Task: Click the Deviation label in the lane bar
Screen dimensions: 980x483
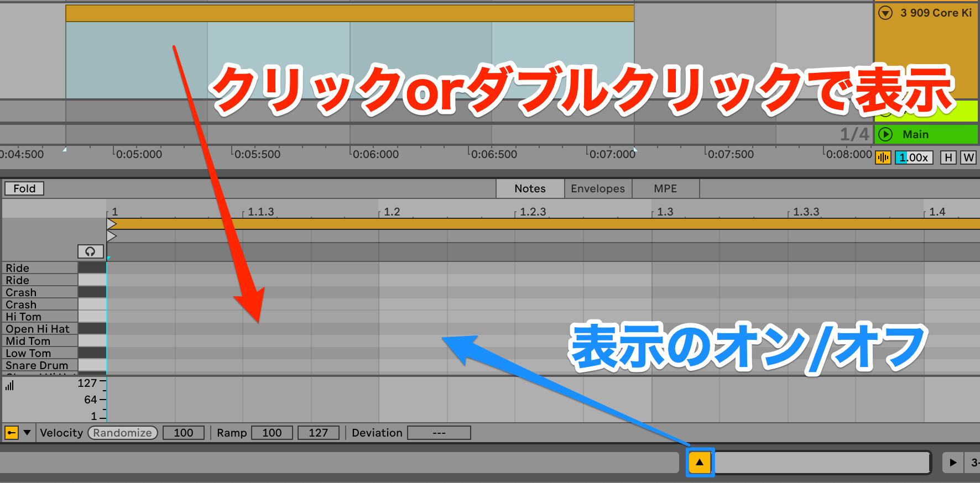Action: point(377,433)
